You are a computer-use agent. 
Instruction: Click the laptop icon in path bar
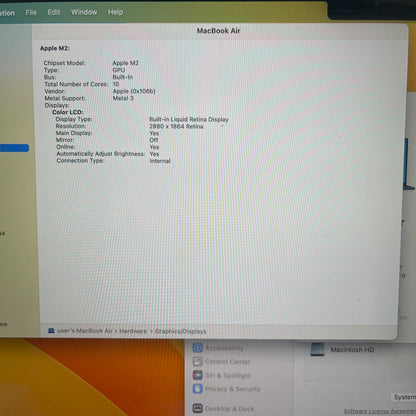[x=51, y=331]
